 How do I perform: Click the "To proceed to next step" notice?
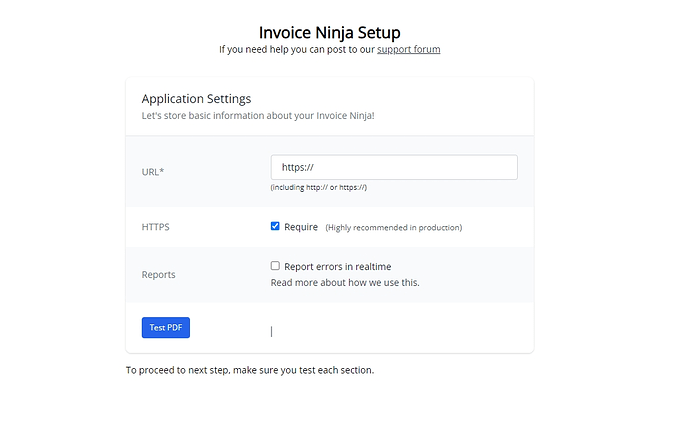coord(250,370)
